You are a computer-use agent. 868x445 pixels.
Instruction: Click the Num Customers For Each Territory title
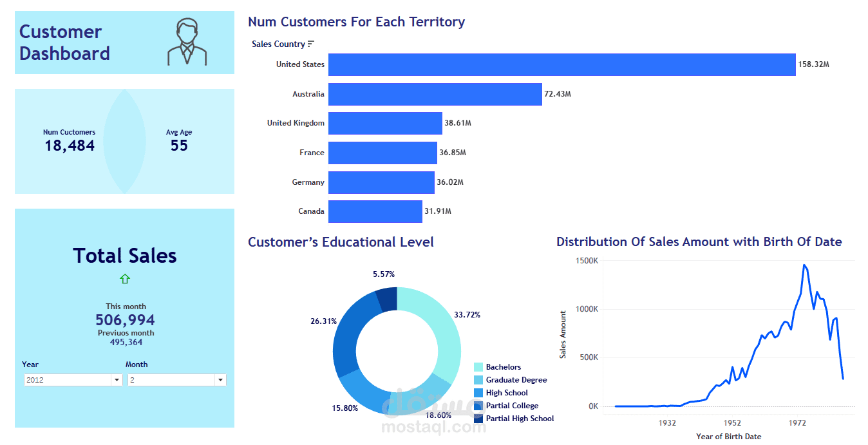click(x=357, y=21)
